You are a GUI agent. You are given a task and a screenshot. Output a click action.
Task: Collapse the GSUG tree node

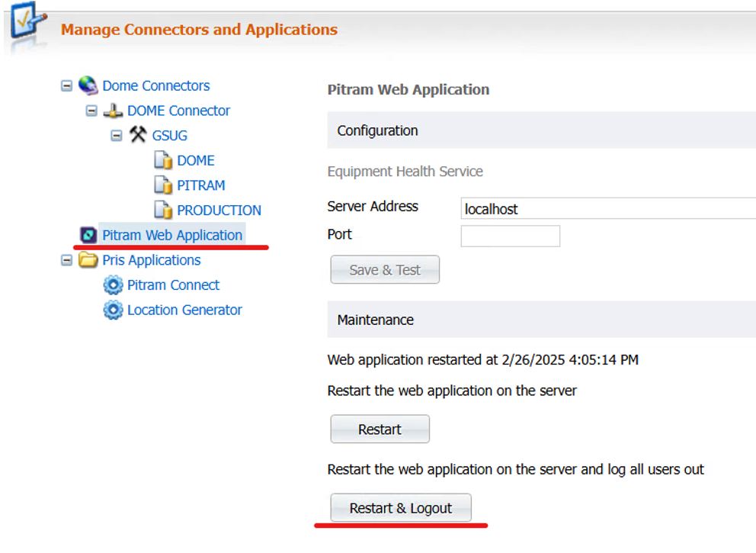pyautogui.click(x=117, y=136)
